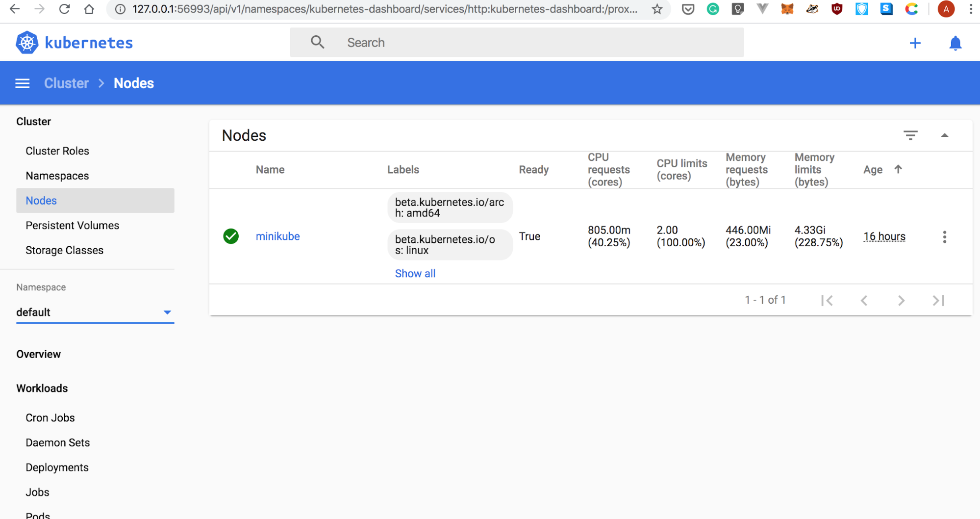
Task: Open Overview section in sidebar
Action: pos(38,354)
